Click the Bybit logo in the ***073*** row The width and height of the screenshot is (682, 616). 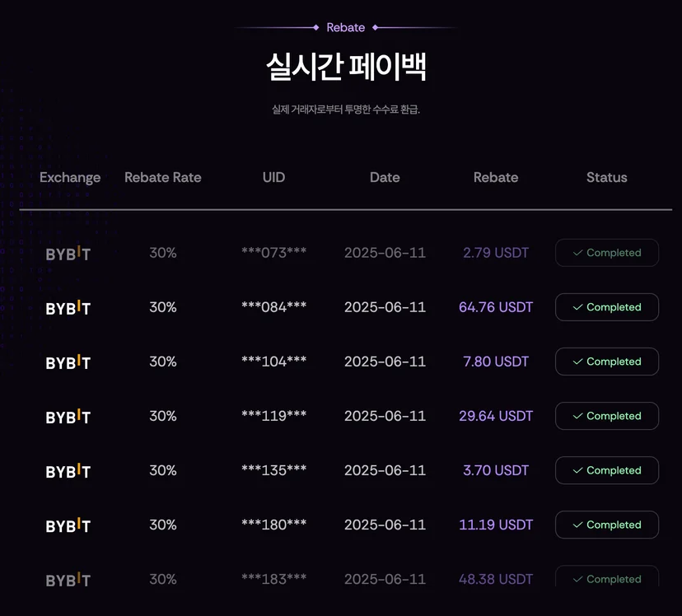point(68,254)
